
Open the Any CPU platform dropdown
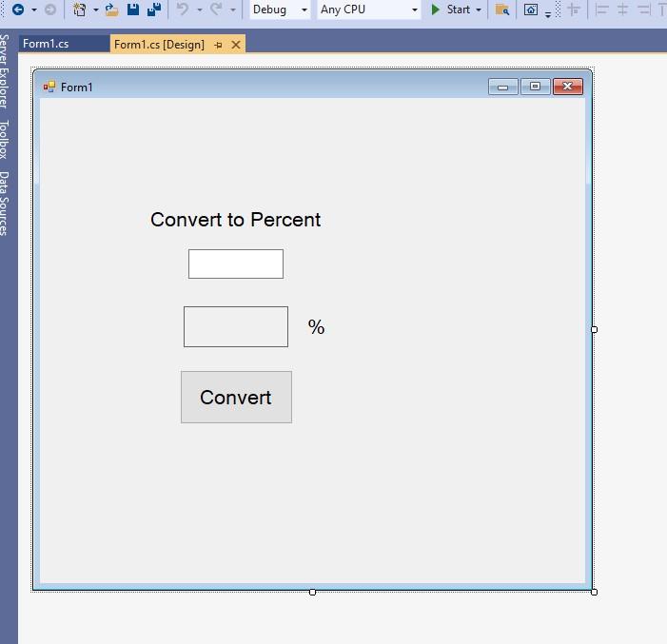(369, 10)
